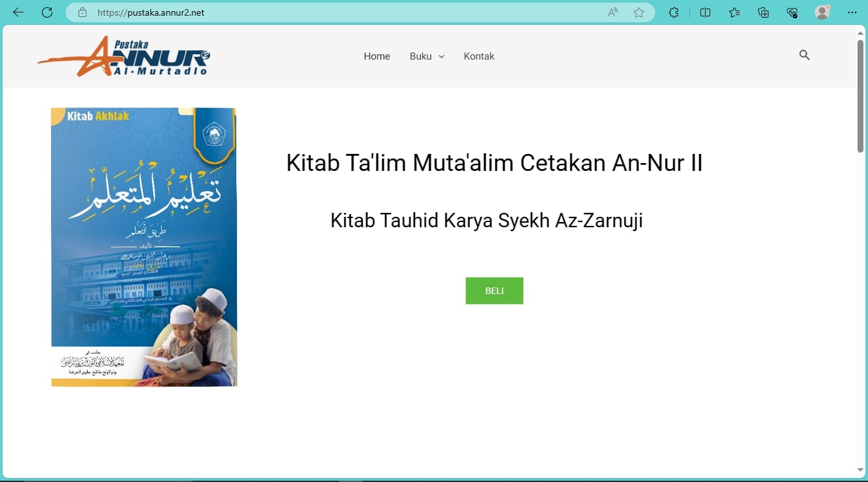868x482 pixels.
Task: Open Settings and more ellipsis menu
Action: pos(852,12)
